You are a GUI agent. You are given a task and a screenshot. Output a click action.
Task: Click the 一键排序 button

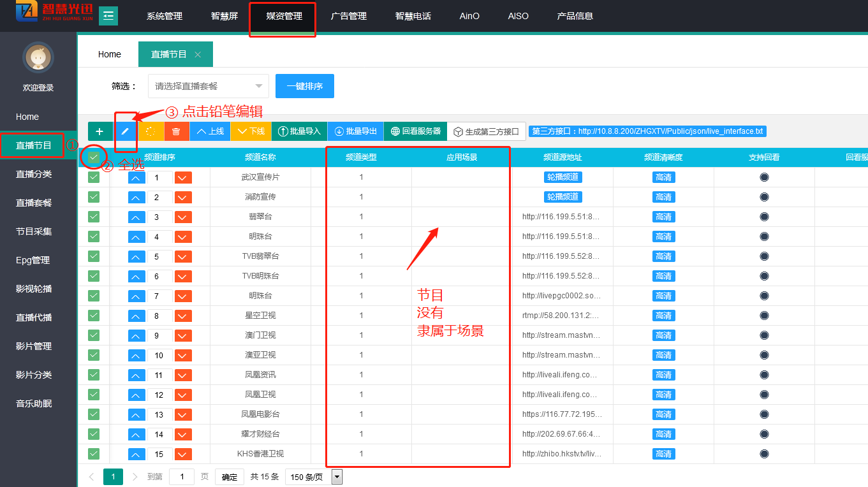coord(305,86)
